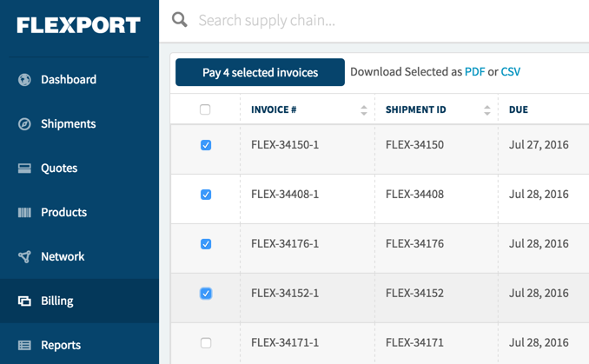Uncheck invoice FLEX-34408-1 checkbox

pyautogui.click(x=206, y=195)
